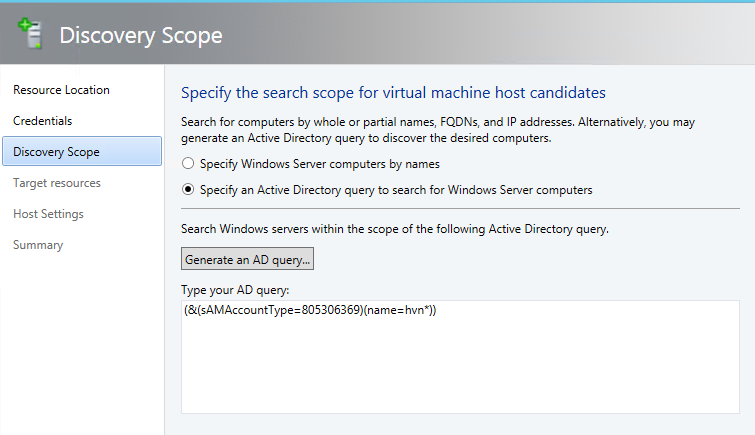Open the Credentials step in the sidebar
This screenshot has width=755, height=435.
42,121
